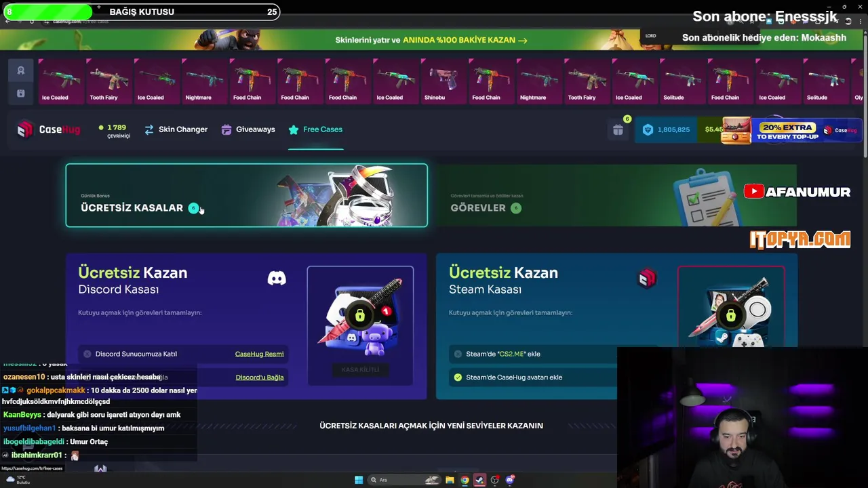Viewport: 868px width, 488px height.
Task: Click green check beside 'CaseHug avatarı ekle'
Action: [x=458, y=378]
